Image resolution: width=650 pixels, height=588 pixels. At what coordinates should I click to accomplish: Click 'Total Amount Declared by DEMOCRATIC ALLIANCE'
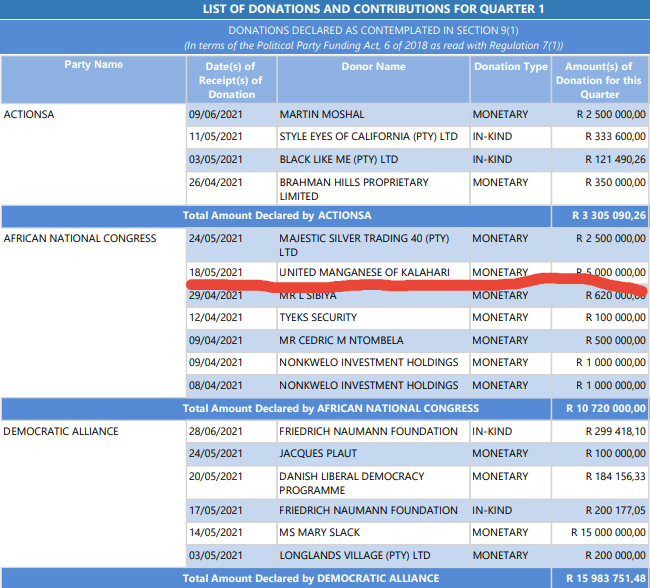[311, 578]
